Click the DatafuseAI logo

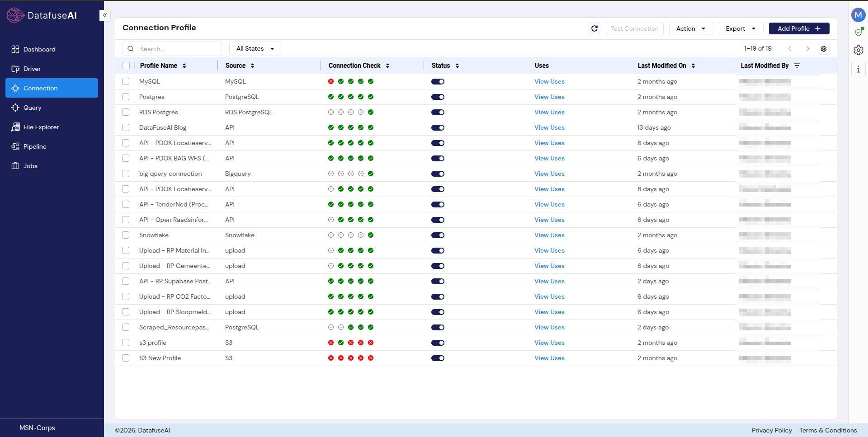[42, 15]
